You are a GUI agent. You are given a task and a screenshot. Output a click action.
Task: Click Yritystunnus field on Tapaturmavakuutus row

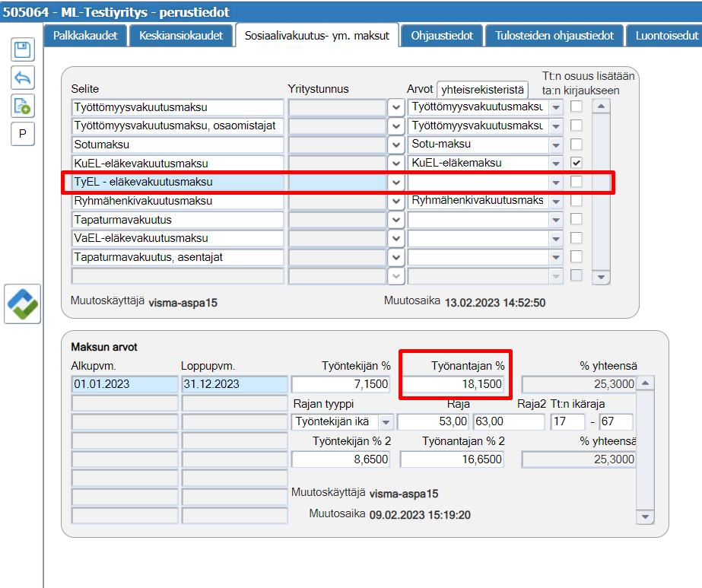[338, 220]
